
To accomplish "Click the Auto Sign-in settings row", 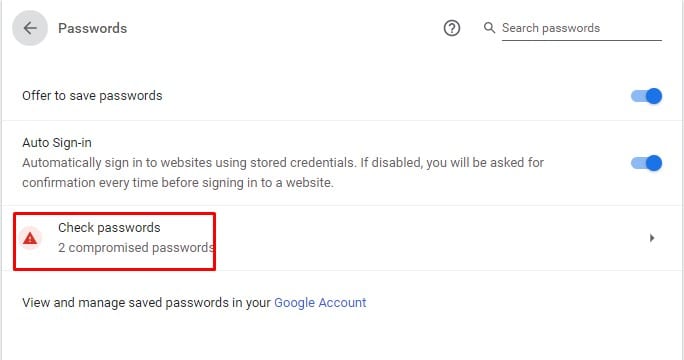I will tap(342, 163).
